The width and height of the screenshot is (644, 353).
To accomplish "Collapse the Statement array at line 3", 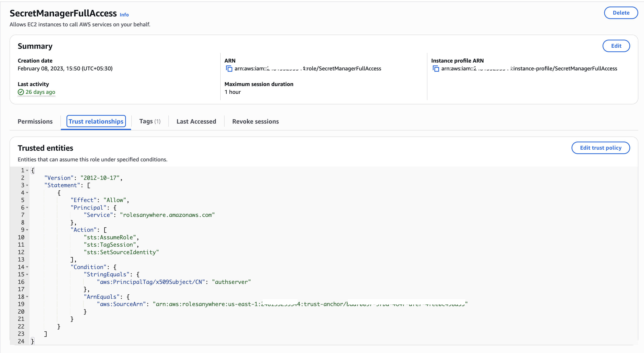I will 27,185.
